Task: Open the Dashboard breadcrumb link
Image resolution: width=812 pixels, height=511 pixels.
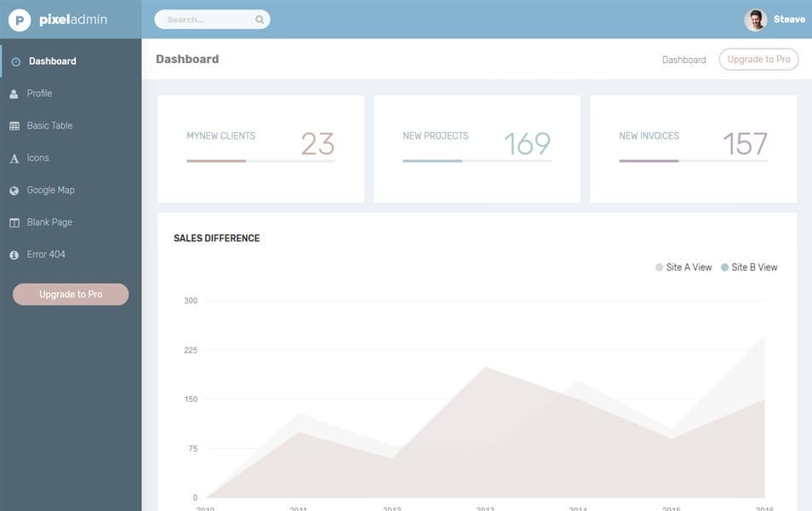Action: pyautogui.click(x=684, y=59)
